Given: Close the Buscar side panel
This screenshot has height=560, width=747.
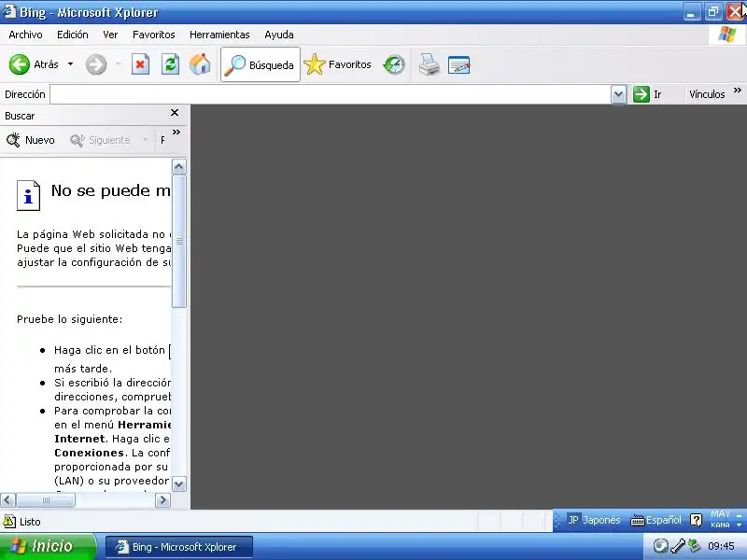Looking at the screenshot, I should [x=175, y=112].
